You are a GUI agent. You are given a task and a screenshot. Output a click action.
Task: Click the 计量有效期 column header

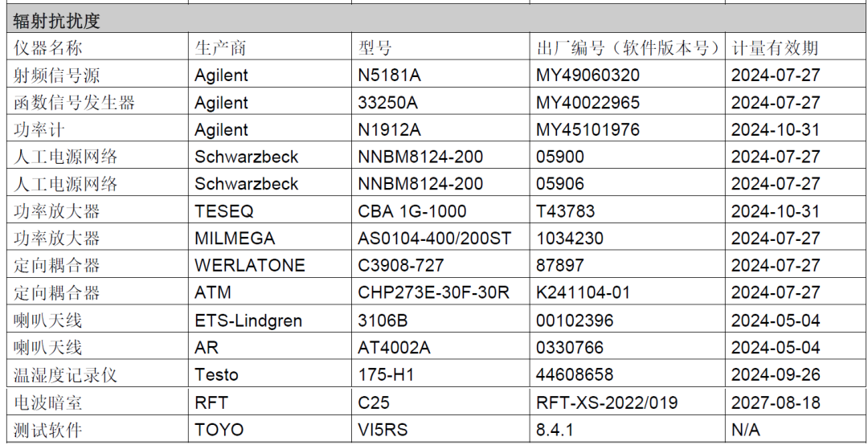[x=775, y=48]
